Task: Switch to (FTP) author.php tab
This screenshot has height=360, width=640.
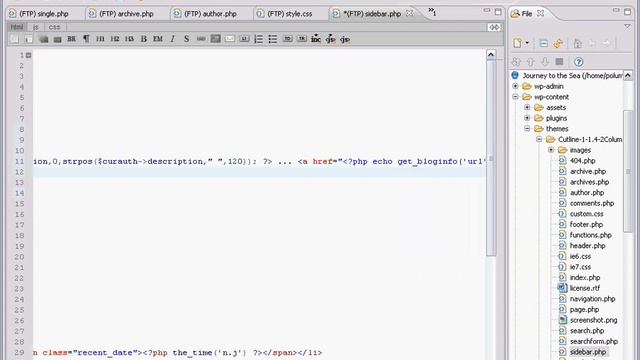Action: 211,14
